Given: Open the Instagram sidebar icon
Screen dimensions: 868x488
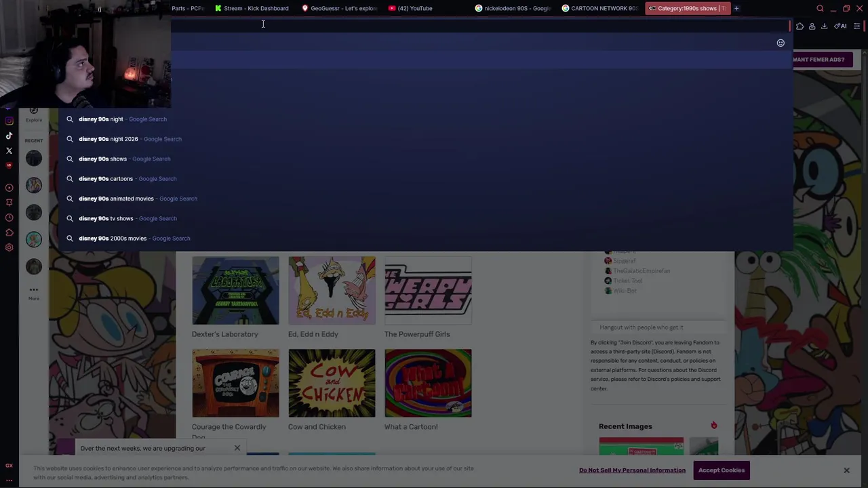Looking at the screenshot, I should 9,121.
